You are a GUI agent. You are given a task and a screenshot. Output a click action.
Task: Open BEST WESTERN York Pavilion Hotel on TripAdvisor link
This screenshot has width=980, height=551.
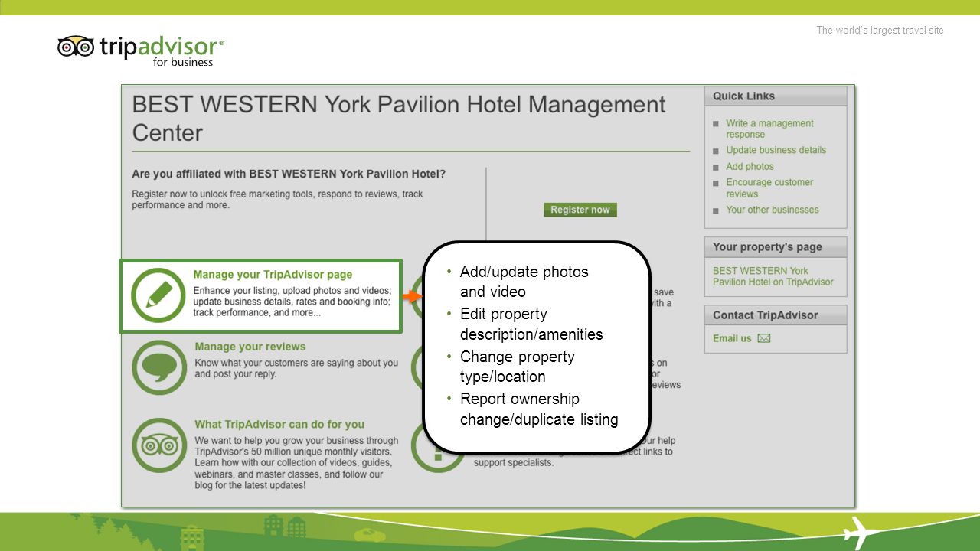pos(773,276)
